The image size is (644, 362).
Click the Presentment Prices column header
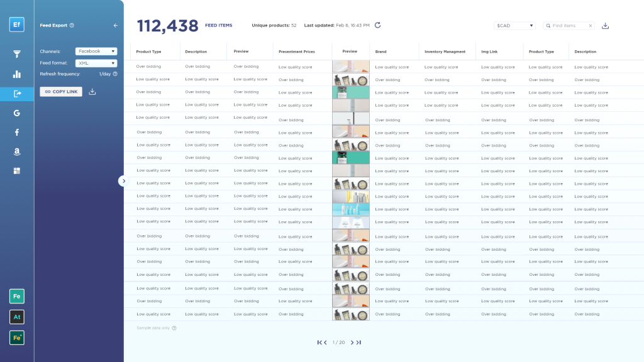[296, 52]
